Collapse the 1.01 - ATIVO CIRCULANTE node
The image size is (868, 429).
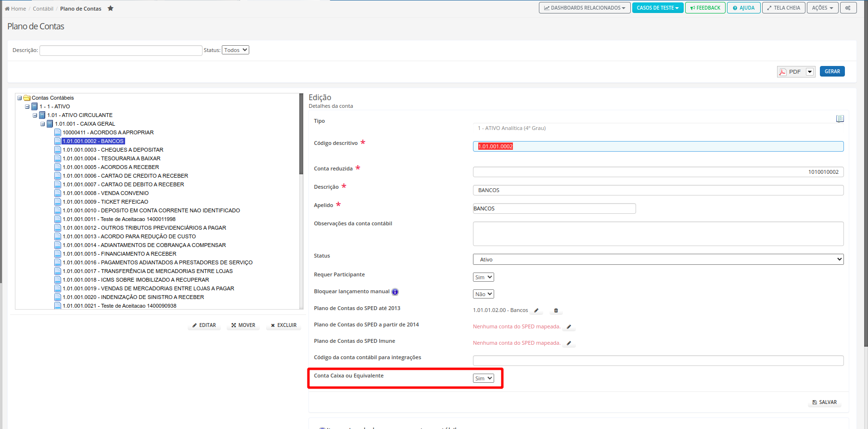click(x=35, y=115)
